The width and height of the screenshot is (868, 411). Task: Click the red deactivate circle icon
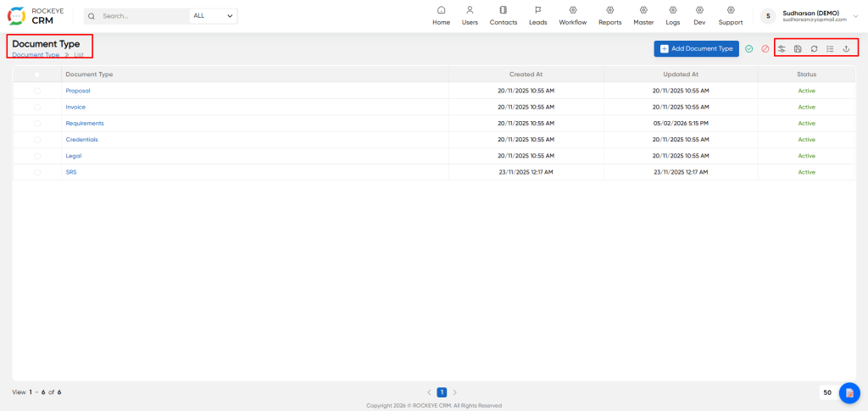click(x=765, y=48)
